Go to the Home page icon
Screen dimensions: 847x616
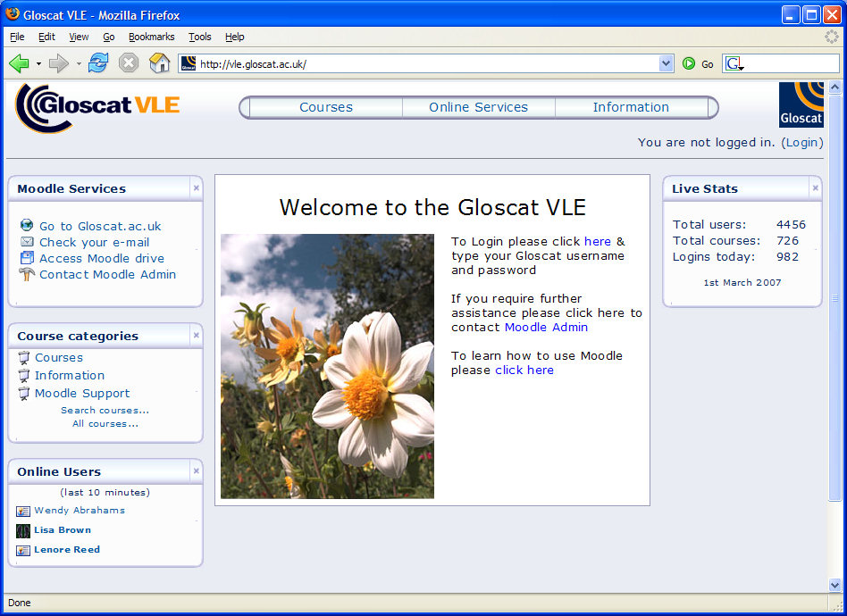pyautogui.click(x=159, y=63)
